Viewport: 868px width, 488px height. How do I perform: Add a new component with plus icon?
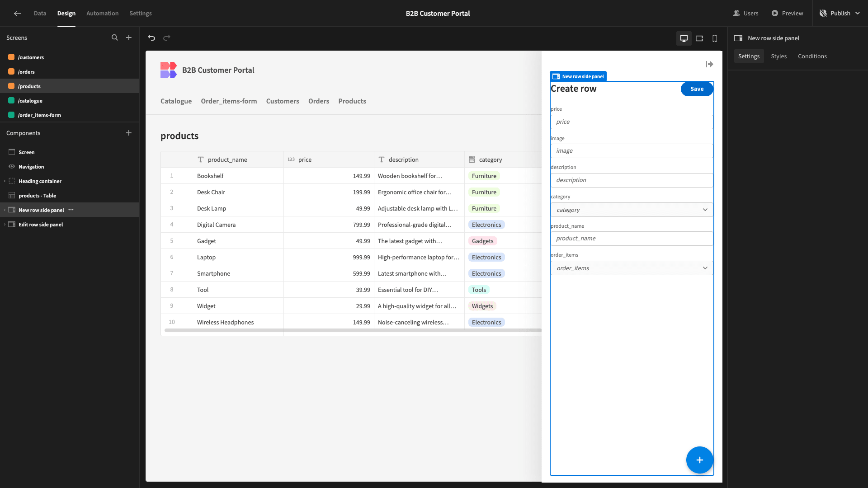129,133
